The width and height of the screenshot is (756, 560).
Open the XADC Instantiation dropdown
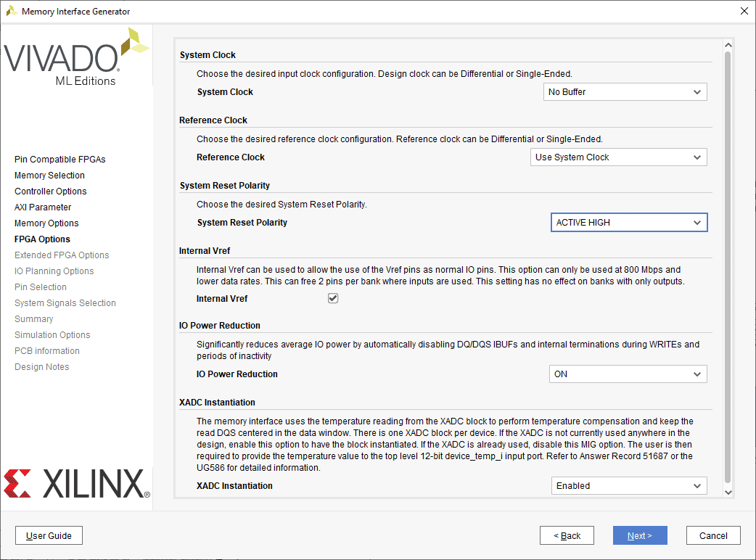tap(628, 486)
